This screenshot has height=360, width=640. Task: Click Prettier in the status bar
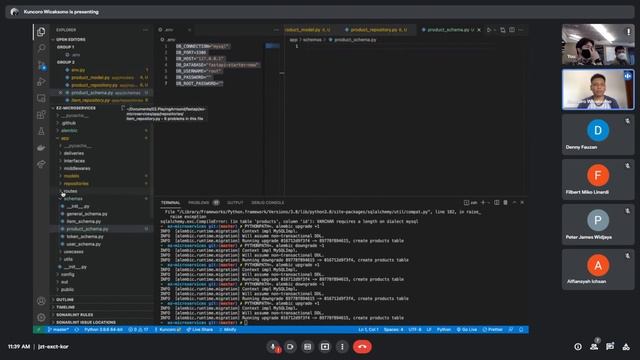tap(493, 330)
